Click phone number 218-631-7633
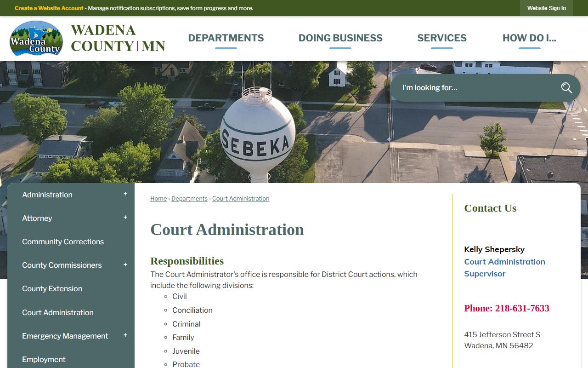Image resolution: width=588 pixels, height=368 pixels. pyautogui.click(x=522, y=308)
